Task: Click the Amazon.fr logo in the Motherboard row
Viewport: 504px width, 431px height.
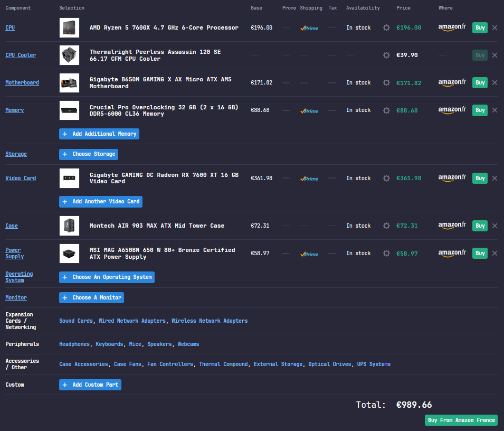Action: click(x=452, y=83)
